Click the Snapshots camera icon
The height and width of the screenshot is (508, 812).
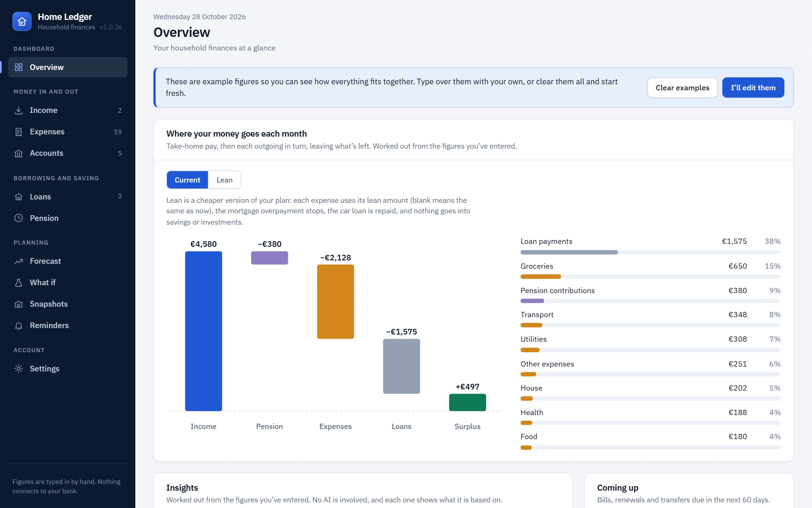[x=18, y=304]
